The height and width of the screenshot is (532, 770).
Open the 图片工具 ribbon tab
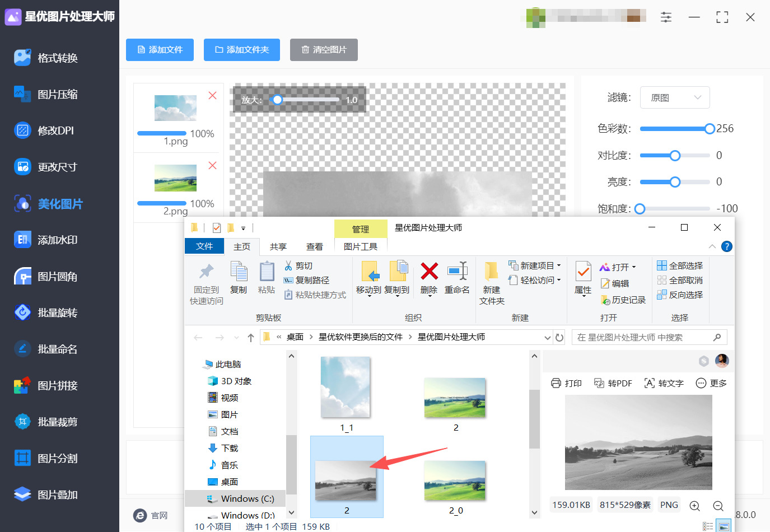pyautogui.click(x=361, y=246)
